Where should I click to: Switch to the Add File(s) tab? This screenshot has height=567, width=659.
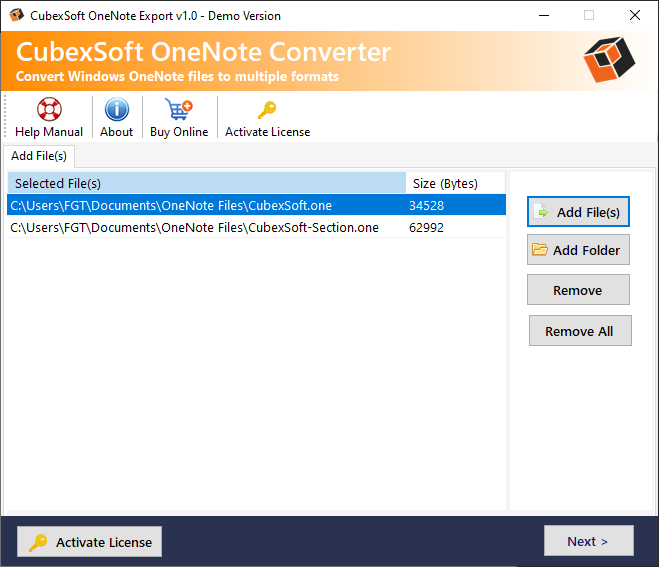click(39, 156)
